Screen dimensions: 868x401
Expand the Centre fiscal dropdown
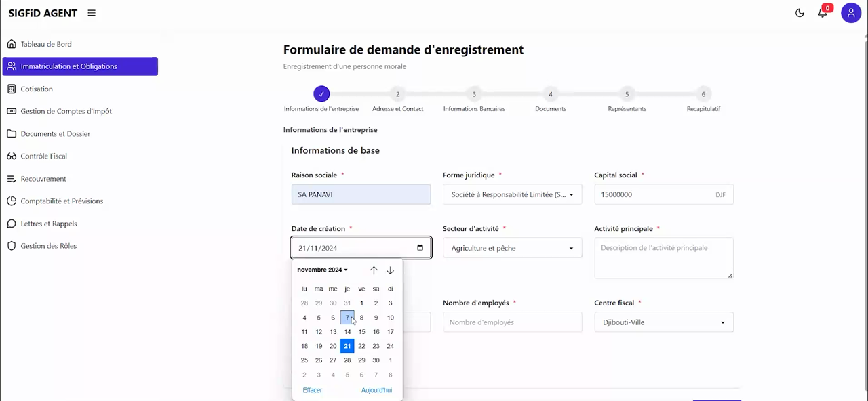(x=663, y=322)
